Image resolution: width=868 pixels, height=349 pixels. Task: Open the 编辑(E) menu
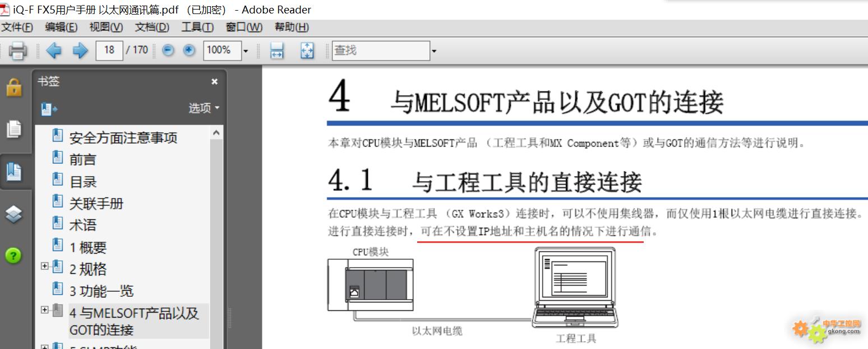point(61,27)
